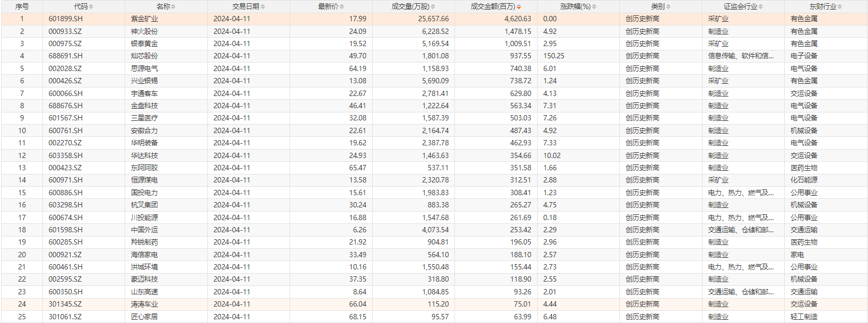Select the highlighted 涛涛车业 row name
Viewport: 868px width, 323px height.
[x=144, y=304]
